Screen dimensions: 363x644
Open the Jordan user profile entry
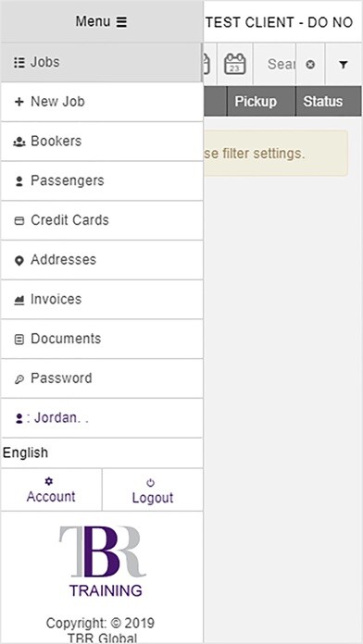point(102,418)
